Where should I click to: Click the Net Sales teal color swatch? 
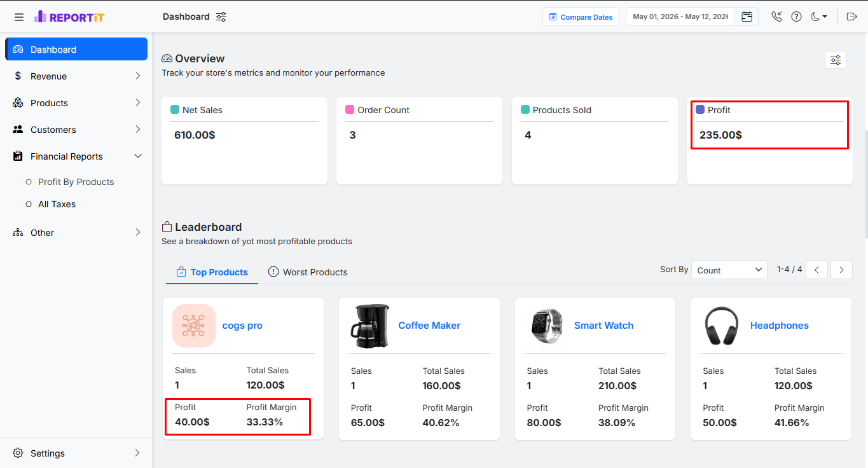pyautogui.click(x=175, y=109)
